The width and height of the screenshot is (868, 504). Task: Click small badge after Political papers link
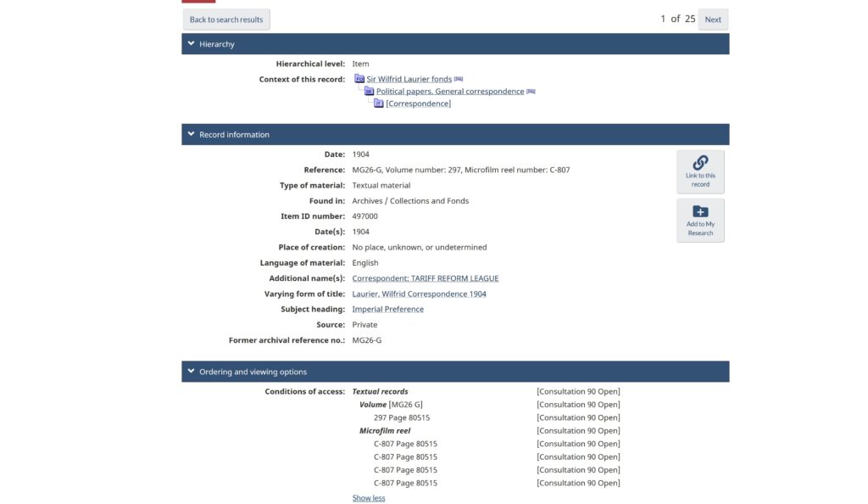point(531,92)
